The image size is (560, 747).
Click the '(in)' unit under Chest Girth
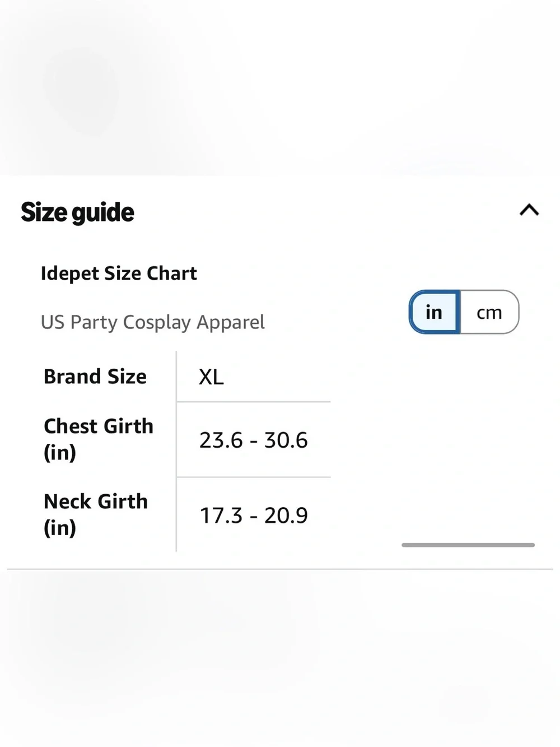60,453
